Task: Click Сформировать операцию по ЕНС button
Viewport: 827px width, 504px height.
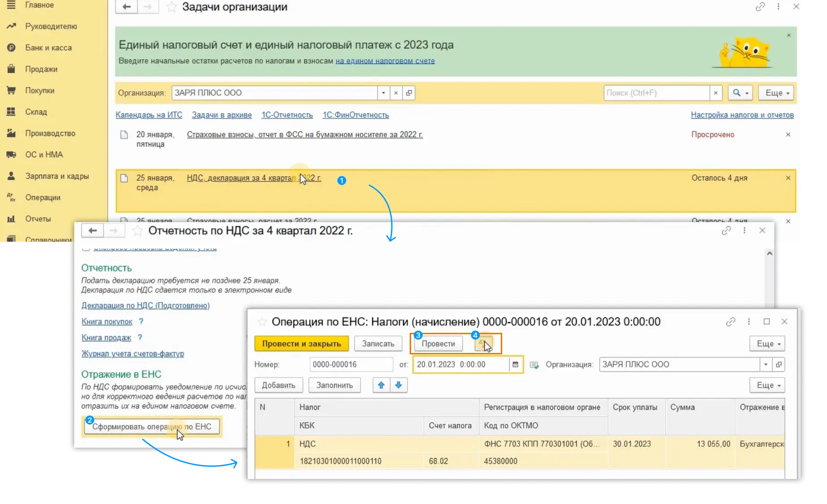Action: click(152, 427)
